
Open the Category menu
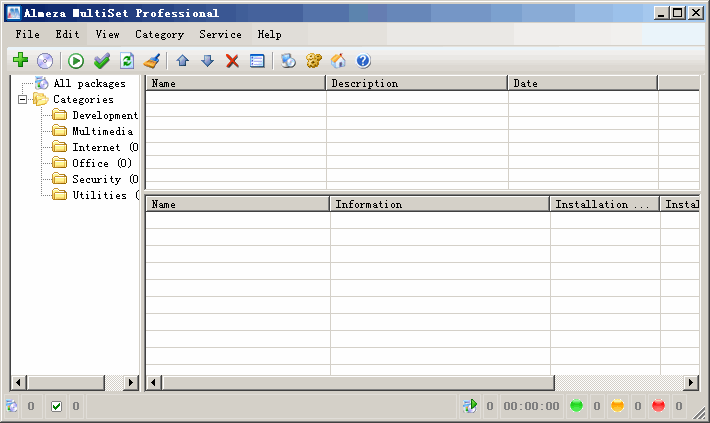[x=159, y=34]
